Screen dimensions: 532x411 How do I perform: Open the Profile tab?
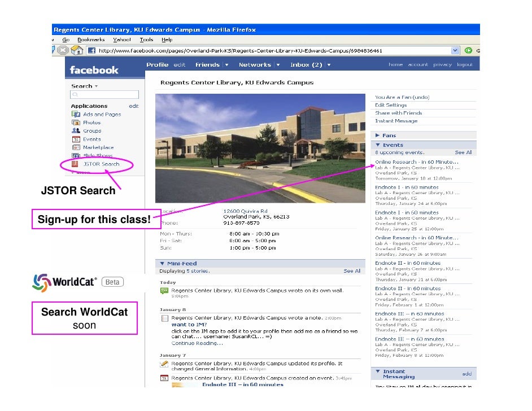157,64
